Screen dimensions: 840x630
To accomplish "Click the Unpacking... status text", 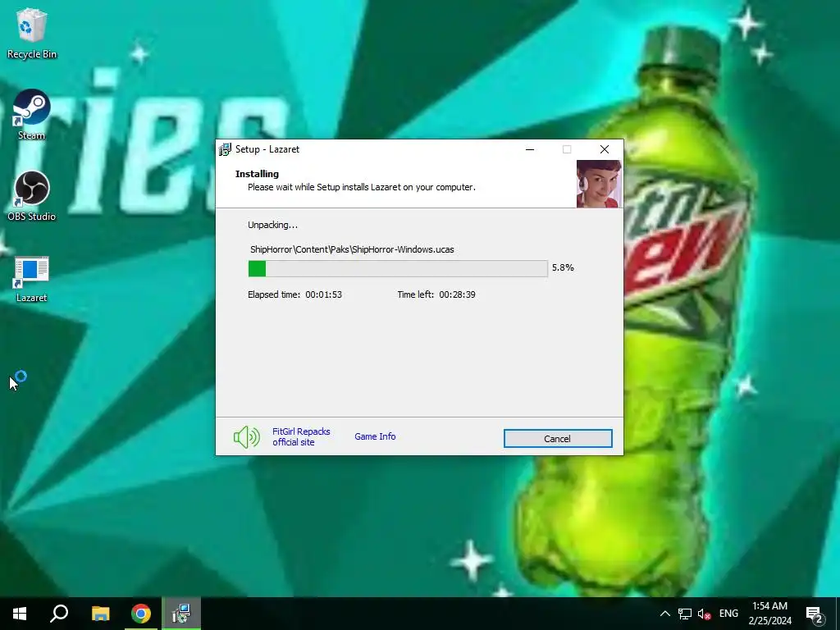I will [272, 225].
